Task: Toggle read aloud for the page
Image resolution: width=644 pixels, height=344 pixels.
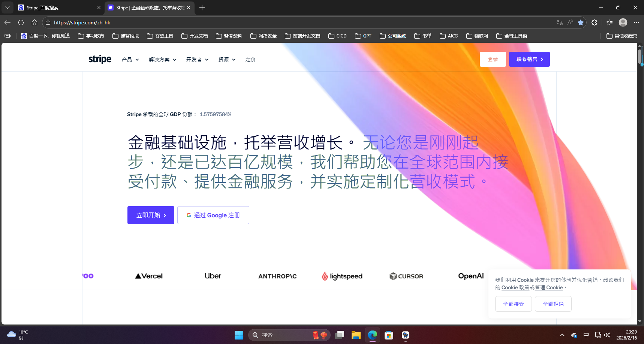Action: 570,22
